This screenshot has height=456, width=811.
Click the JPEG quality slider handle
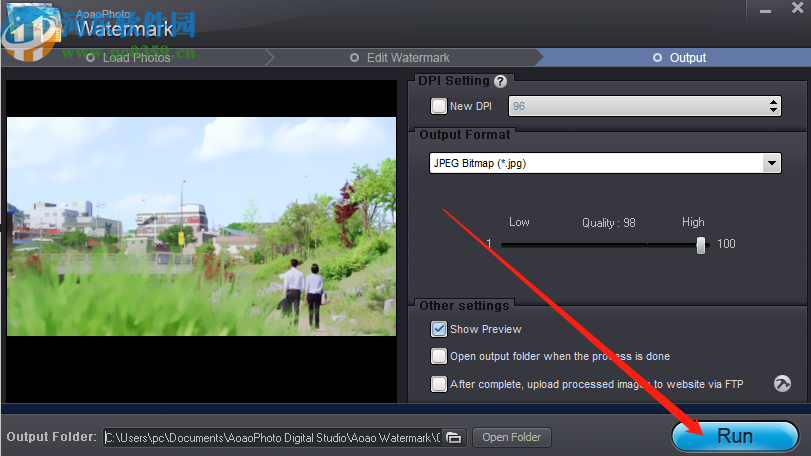pos(701,245)
